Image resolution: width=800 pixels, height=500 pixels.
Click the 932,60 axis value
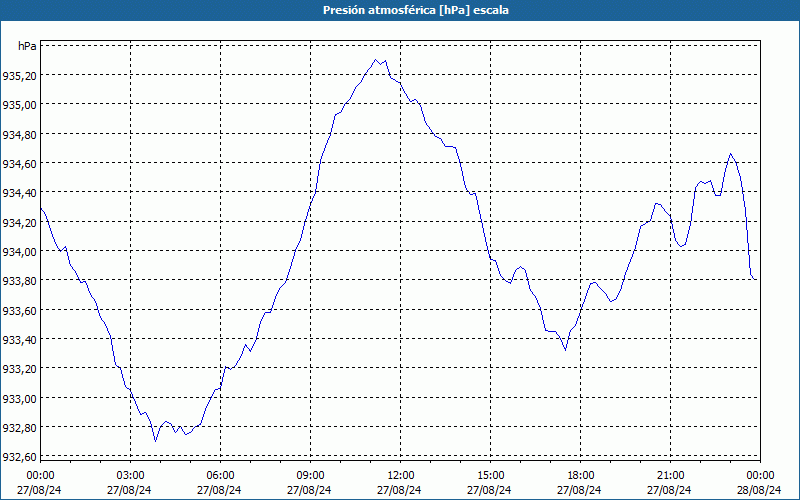tap(20, 457)
